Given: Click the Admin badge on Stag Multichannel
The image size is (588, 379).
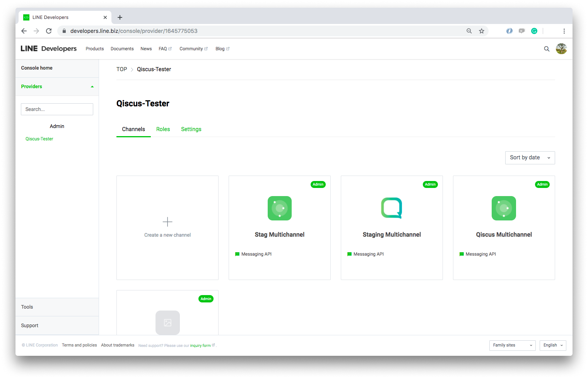Looking at the screenshot, I should point(318,184).
